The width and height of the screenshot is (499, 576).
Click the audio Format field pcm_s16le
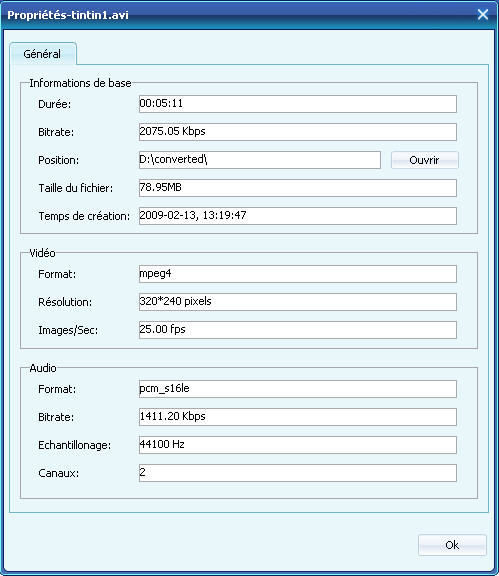[298, 389]
